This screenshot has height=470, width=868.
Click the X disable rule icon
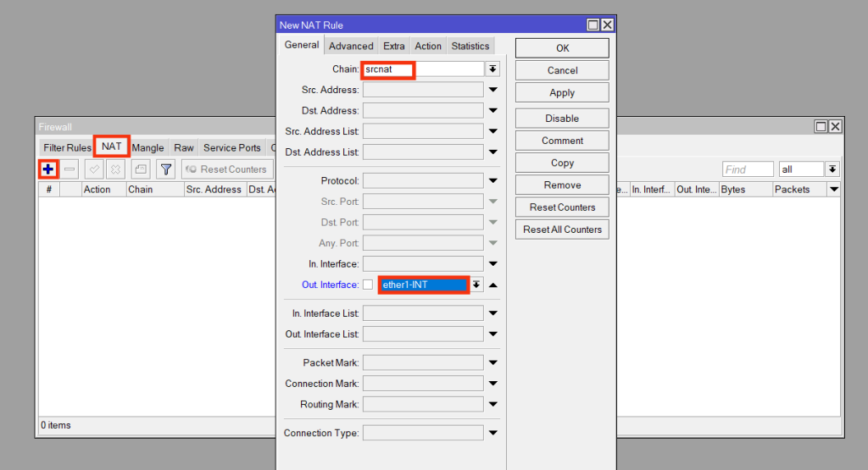pos(114,169)
